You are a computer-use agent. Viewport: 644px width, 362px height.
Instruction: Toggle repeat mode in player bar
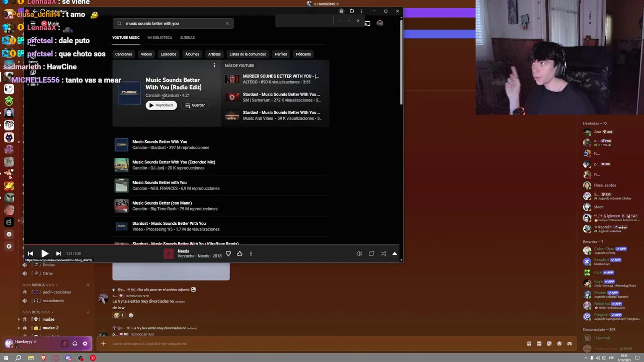tap(371, 253)
